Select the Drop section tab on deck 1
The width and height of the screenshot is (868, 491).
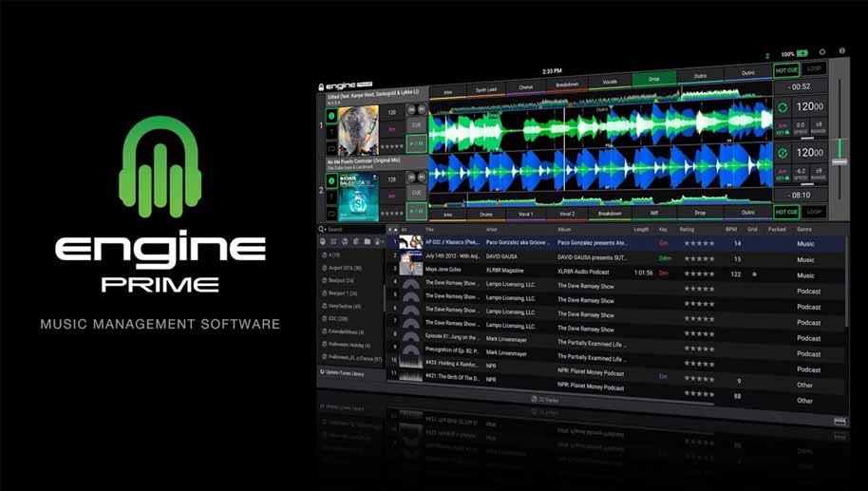[653, 79]
